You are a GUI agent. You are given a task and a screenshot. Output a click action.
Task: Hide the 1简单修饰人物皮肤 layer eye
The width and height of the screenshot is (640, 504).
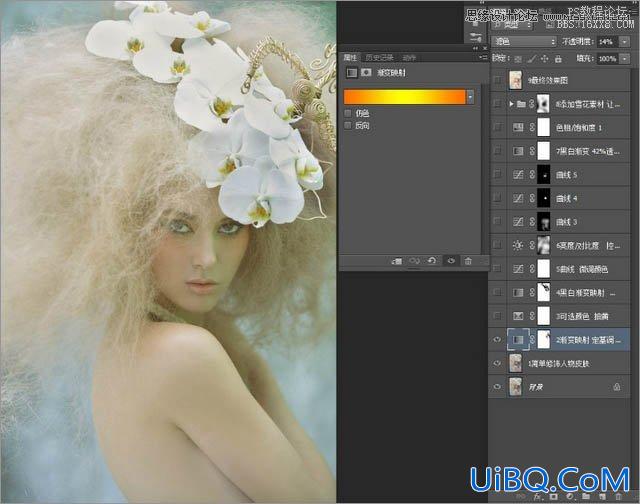[x=497, y=363]
